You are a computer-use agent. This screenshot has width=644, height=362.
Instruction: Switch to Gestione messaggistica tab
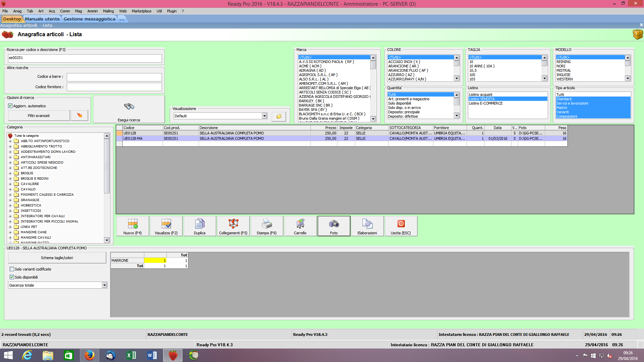pos(90,19)
